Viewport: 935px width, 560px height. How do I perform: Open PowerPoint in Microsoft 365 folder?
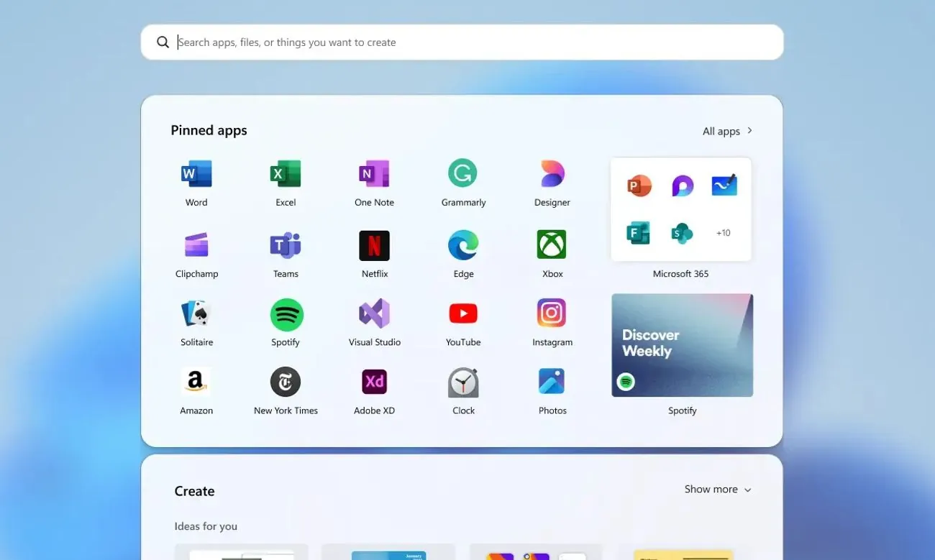click(x=639, y=186)
